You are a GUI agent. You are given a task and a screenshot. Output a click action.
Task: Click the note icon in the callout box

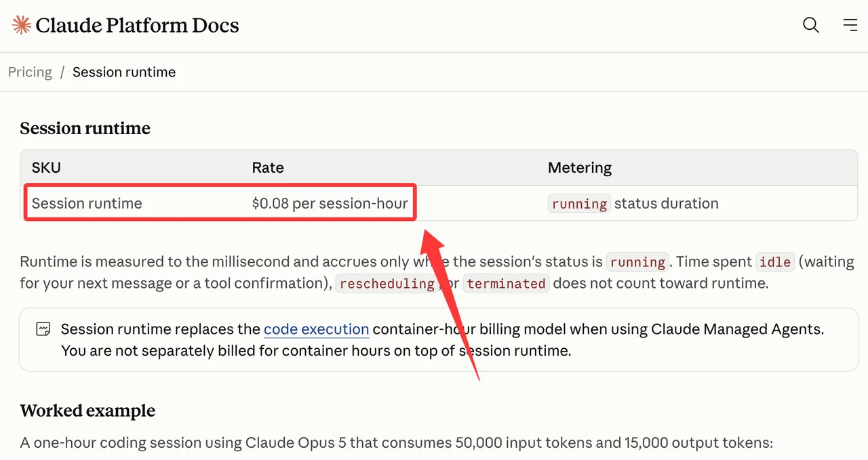(43, 330)
